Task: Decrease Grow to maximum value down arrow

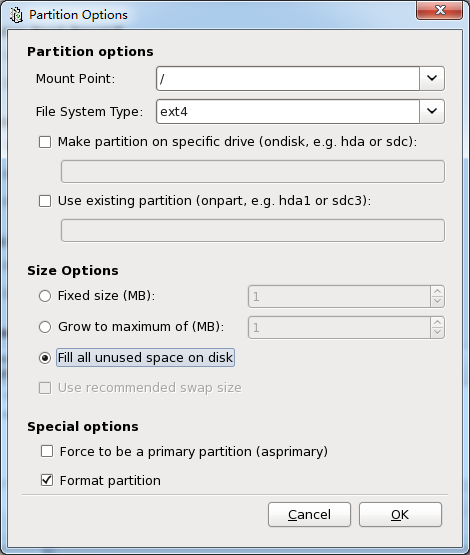Action: 437,332
